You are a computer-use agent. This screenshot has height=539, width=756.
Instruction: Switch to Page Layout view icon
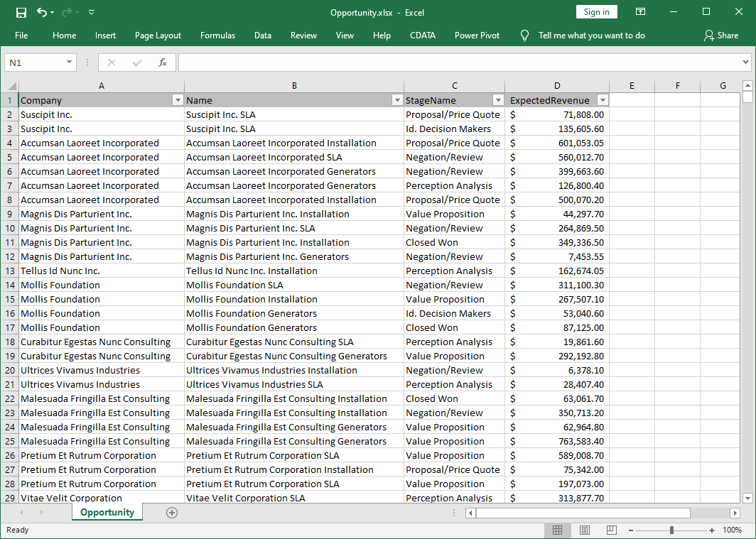[584, 530]
